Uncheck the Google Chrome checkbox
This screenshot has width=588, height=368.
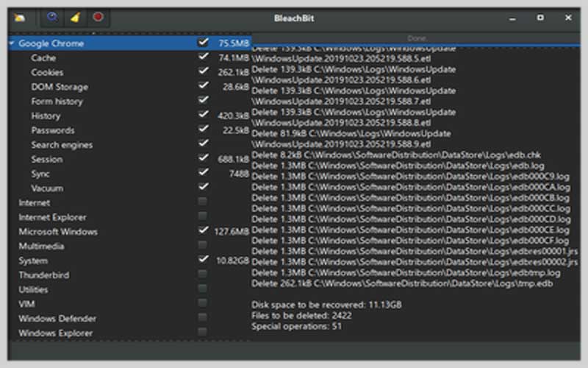click(203, 42)
